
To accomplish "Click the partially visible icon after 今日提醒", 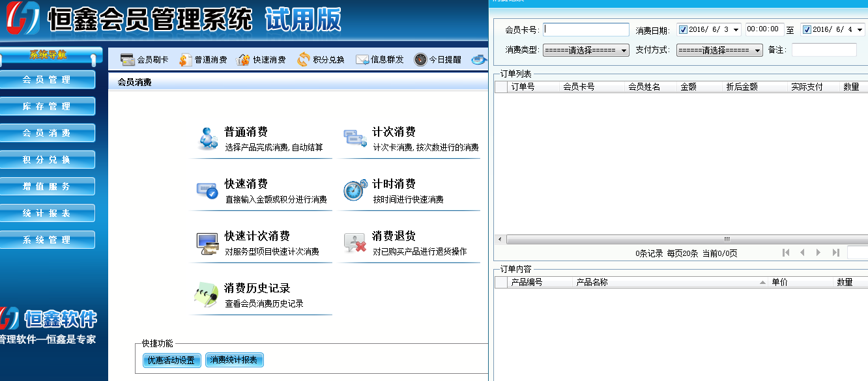I will coord(479,60).
